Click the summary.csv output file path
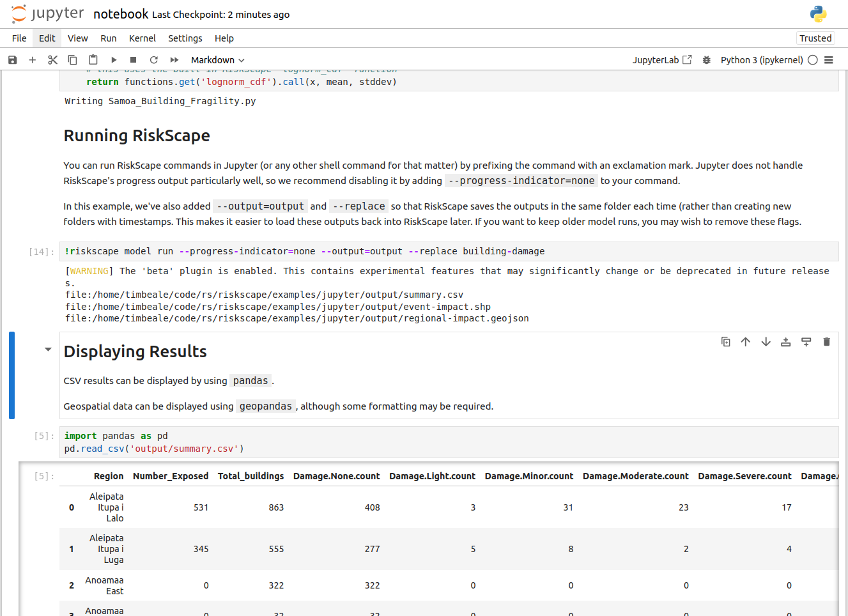 265,295
